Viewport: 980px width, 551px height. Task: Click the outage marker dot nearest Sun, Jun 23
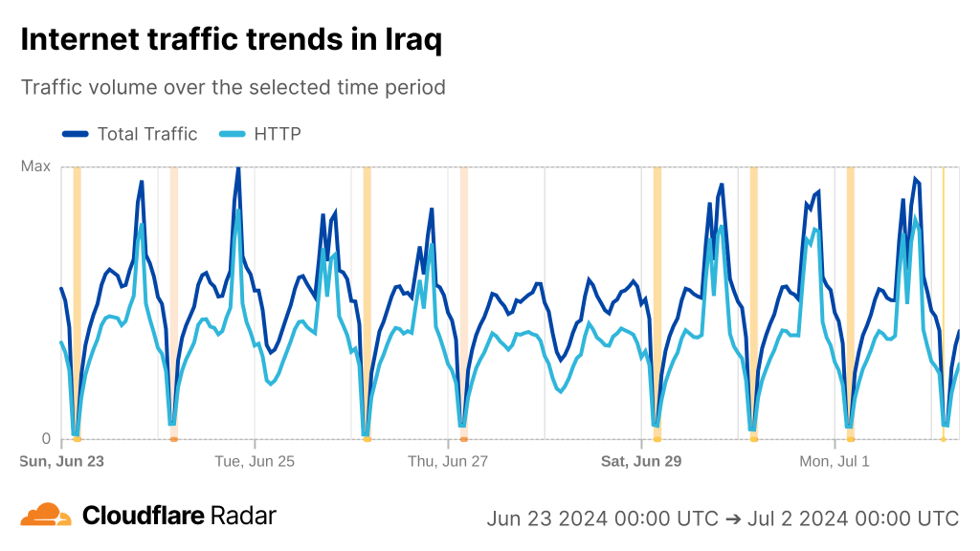pyautogui.click(x=77, y=439)
